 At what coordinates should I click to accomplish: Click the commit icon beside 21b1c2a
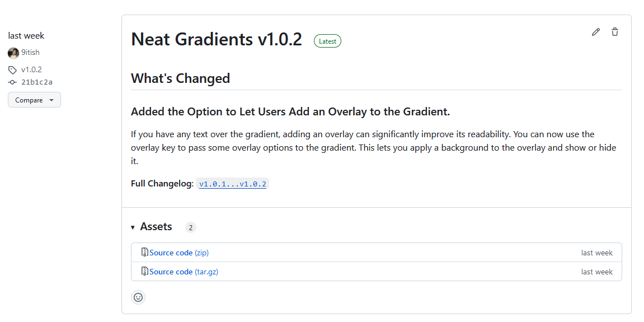point(12,82)
